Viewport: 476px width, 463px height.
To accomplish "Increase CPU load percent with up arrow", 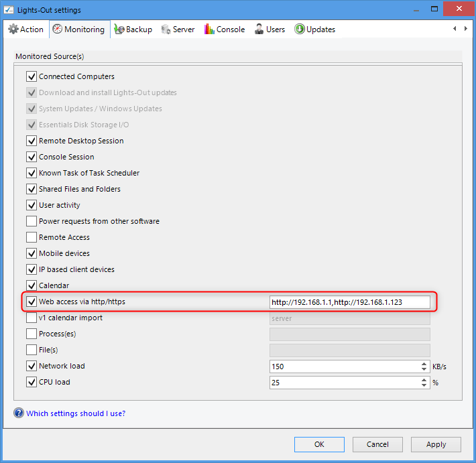I will point(424,379).
